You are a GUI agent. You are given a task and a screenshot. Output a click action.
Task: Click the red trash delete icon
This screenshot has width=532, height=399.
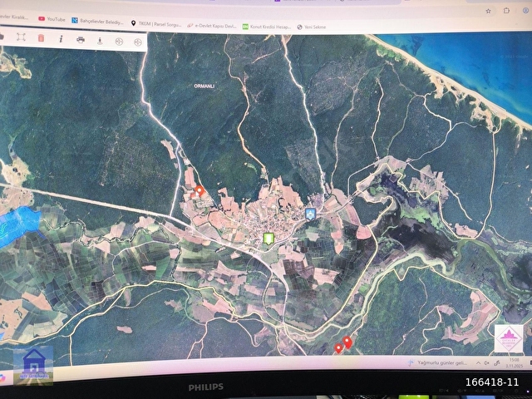(41, 38)
